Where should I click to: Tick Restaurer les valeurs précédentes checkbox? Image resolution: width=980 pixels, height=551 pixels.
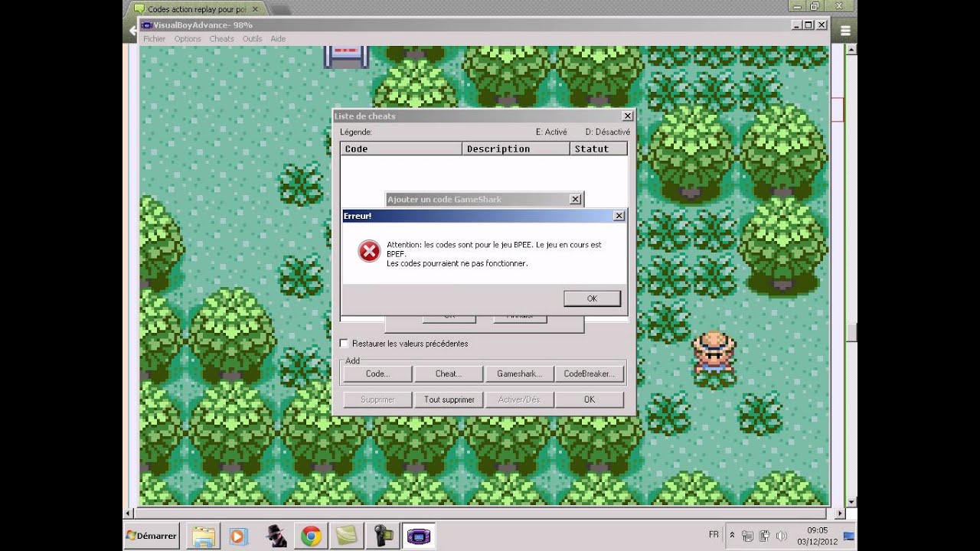coord(344,344)
